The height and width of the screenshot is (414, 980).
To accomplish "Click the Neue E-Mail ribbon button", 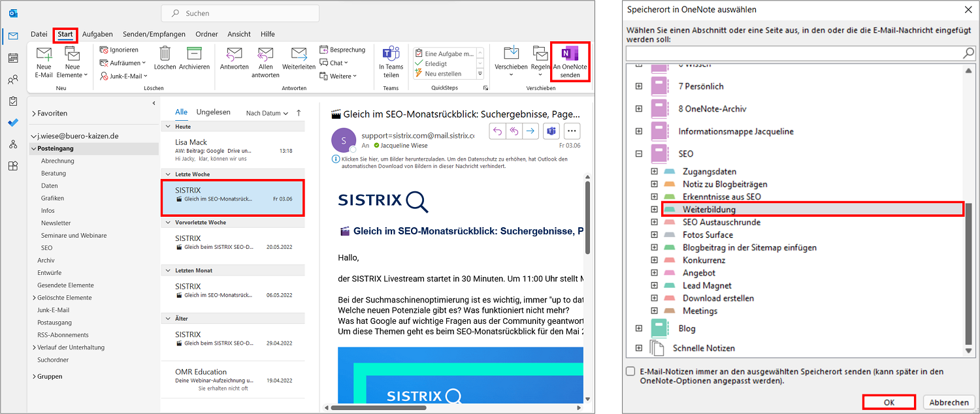I will click(x=44, y=63).
